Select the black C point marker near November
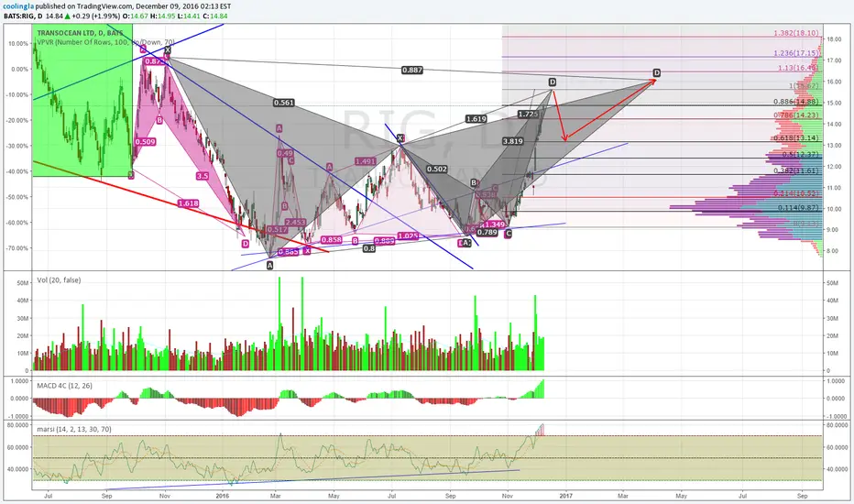 pos(509,234)
